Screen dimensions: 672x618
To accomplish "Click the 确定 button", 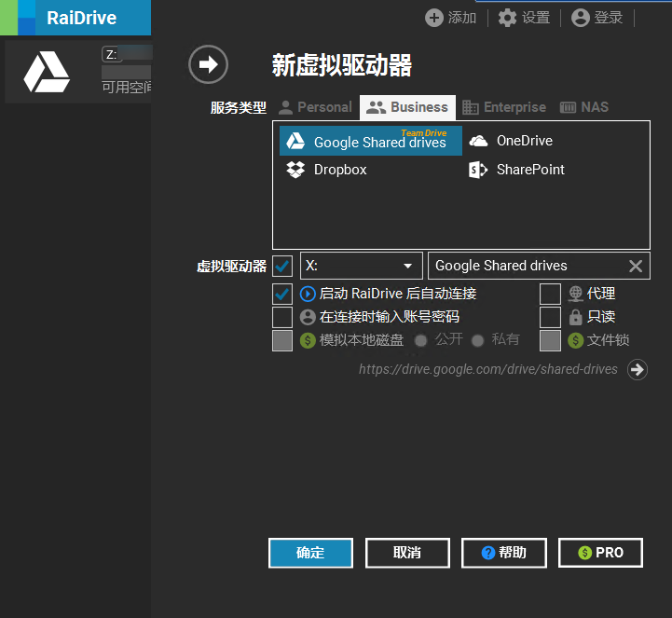I will (310, 553).
